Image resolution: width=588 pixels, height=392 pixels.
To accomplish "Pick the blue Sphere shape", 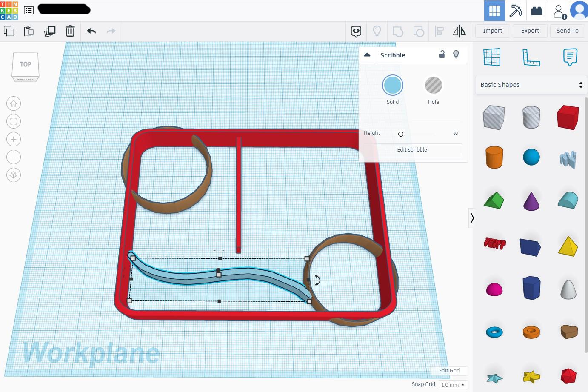I will pyautogui.click(x=531, y=157).
